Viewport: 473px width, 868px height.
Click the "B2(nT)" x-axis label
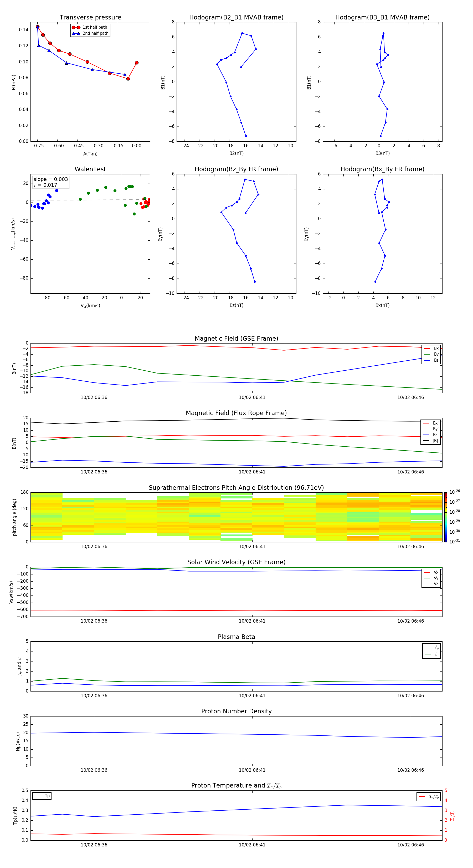[x=236, y=153]
